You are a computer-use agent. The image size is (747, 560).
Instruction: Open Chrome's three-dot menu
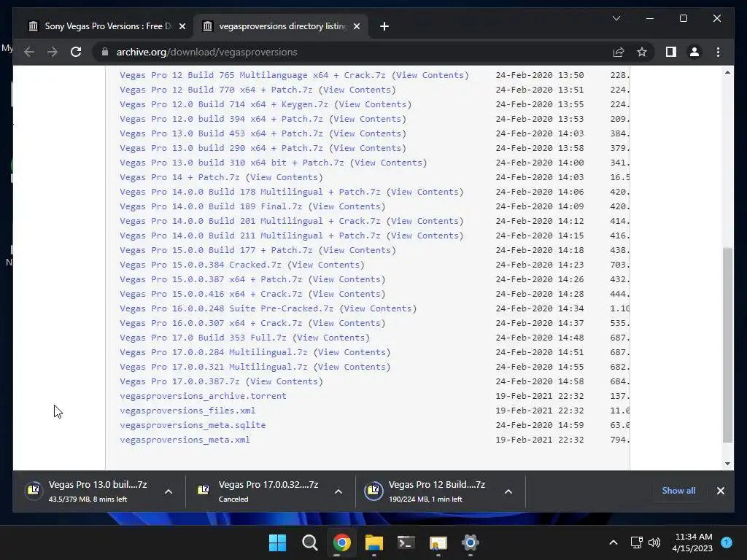coord(718,52)
